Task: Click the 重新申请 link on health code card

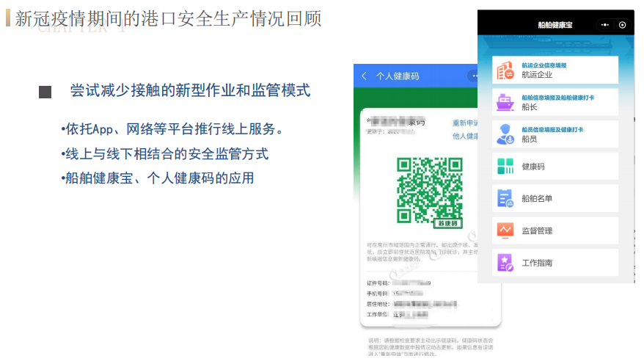Action: (465, 123)
